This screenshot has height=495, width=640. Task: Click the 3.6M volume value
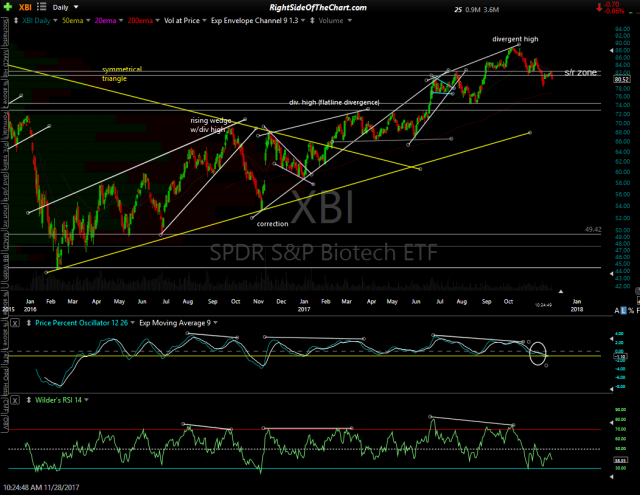pos(491,9)
